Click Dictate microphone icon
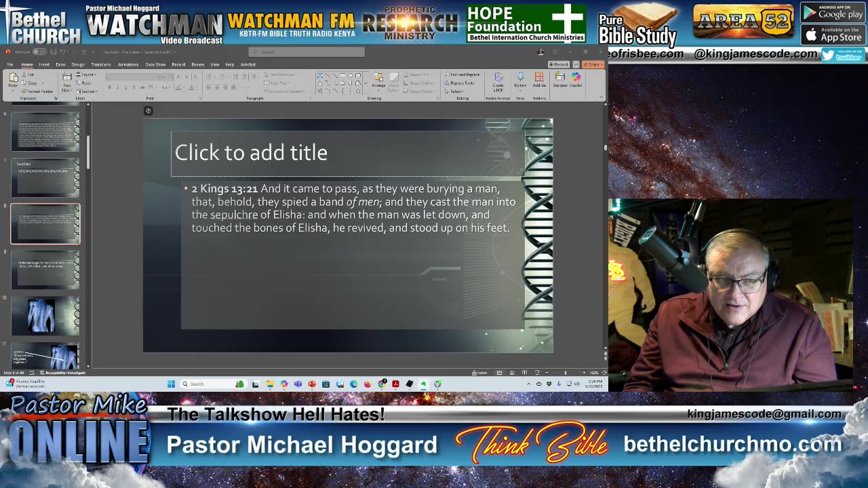This screenshot has width=868, height=488. (520, 77)
